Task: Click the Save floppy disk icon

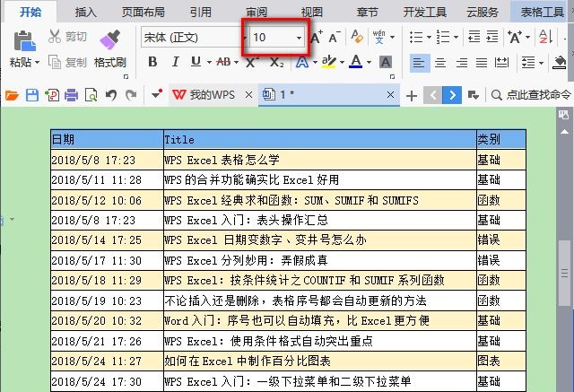Action: 31,95
